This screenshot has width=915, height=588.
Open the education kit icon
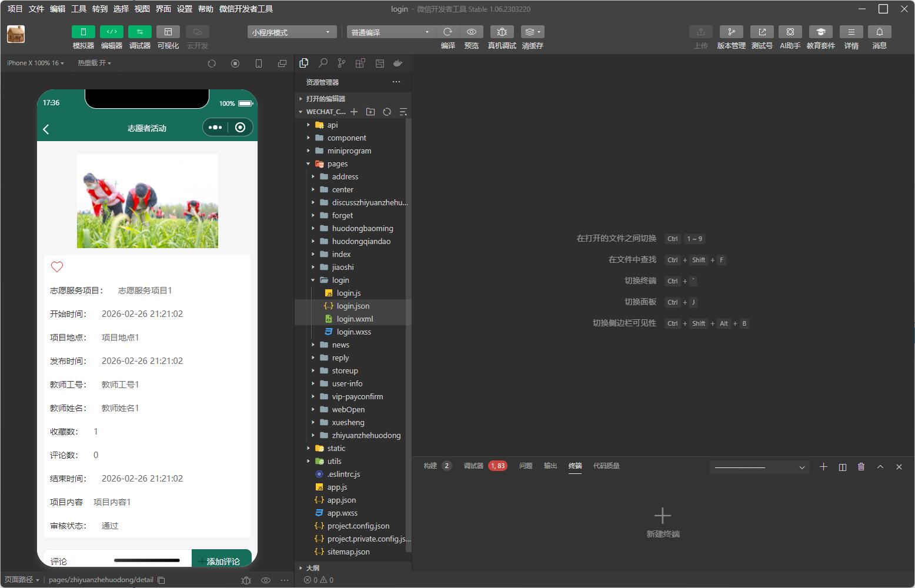(821, 32)
